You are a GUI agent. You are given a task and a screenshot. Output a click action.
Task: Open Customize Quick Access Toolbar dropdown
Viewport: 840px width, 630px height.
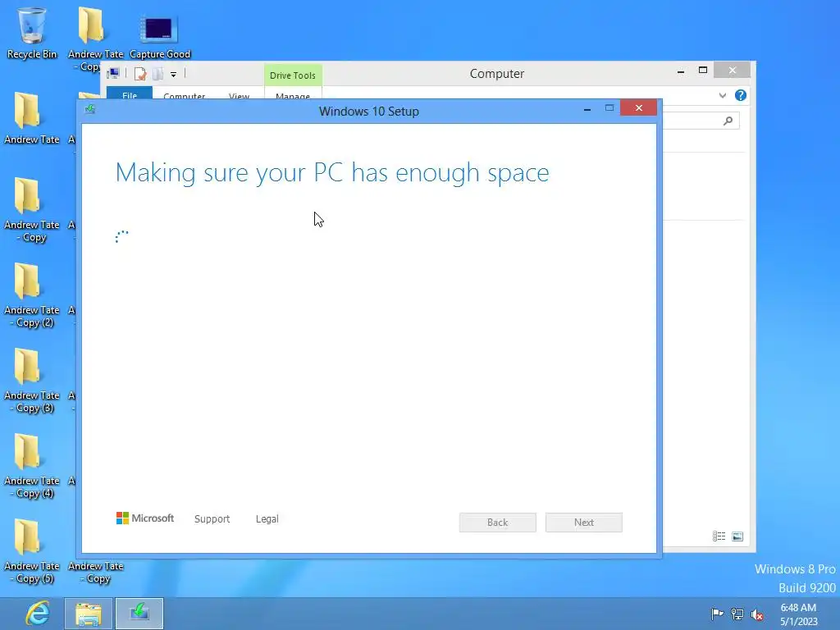(174, 75)
